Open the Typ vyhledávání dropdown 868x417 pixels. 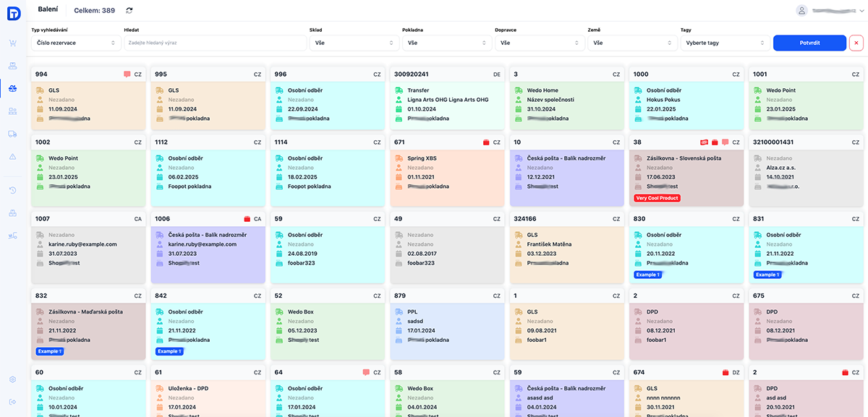click(x=75, y=43)
